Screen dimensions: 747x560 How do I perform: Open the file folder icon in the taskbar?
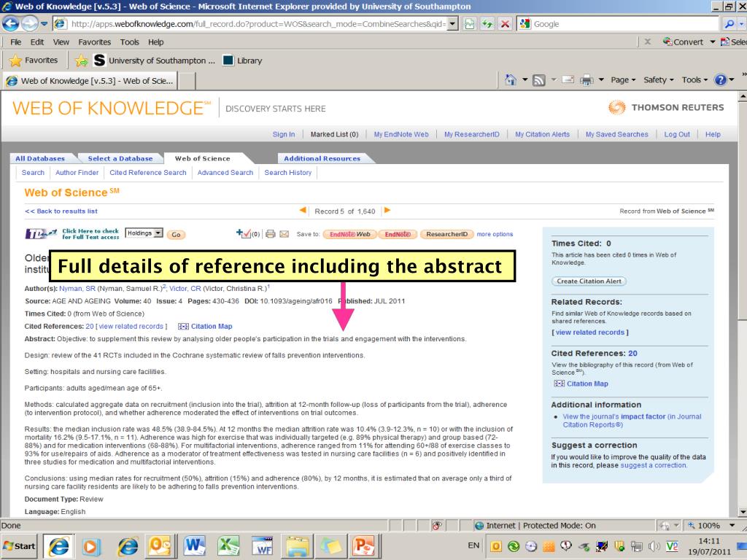click(x=296, y=545)
